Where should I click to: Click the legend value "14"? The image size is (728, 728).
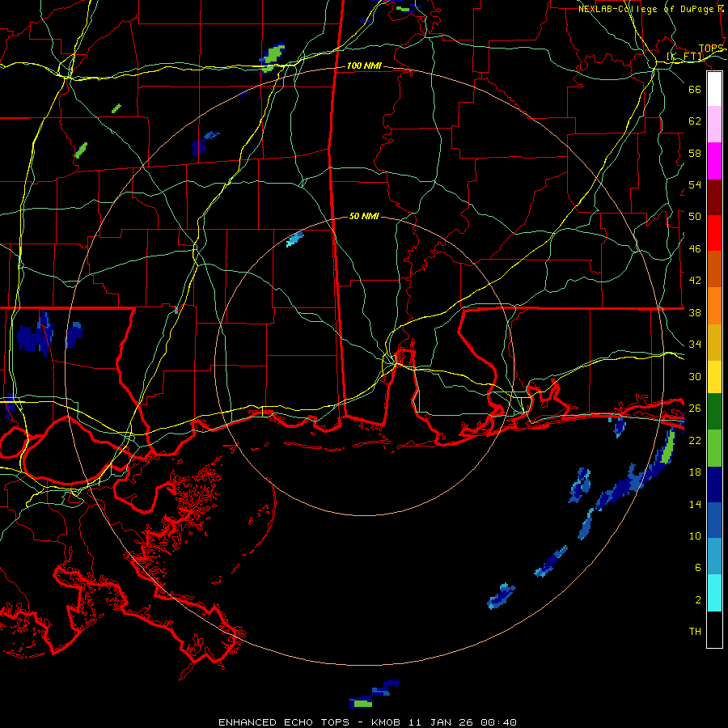[695, 504]
